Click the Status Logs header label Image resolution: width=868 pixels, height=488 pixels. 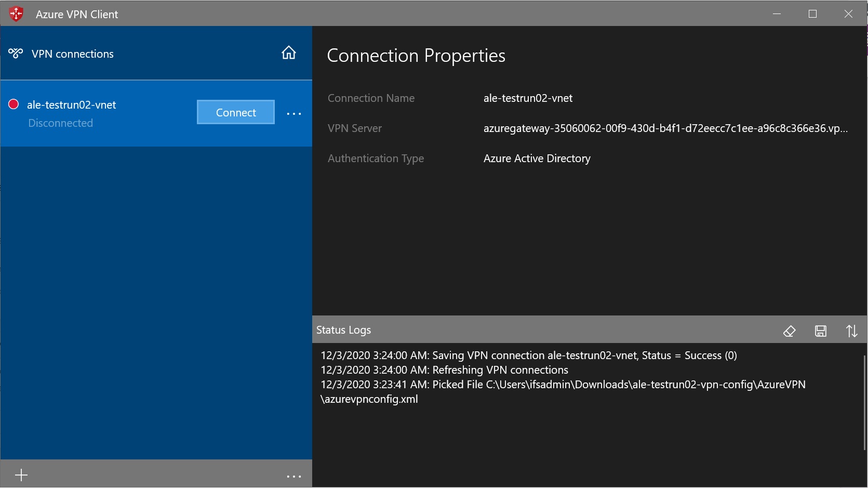point(344,330)
